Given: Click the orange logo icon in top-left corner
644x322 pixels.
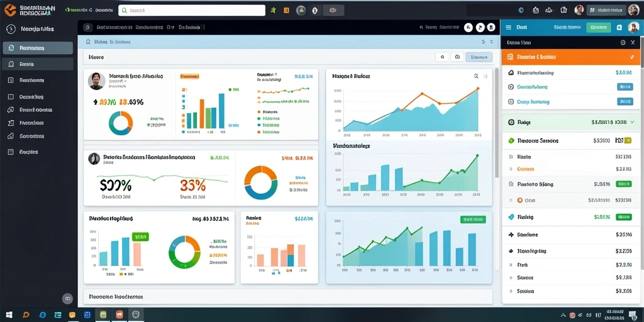Looking at the screenshot, I should click(10, 10).
